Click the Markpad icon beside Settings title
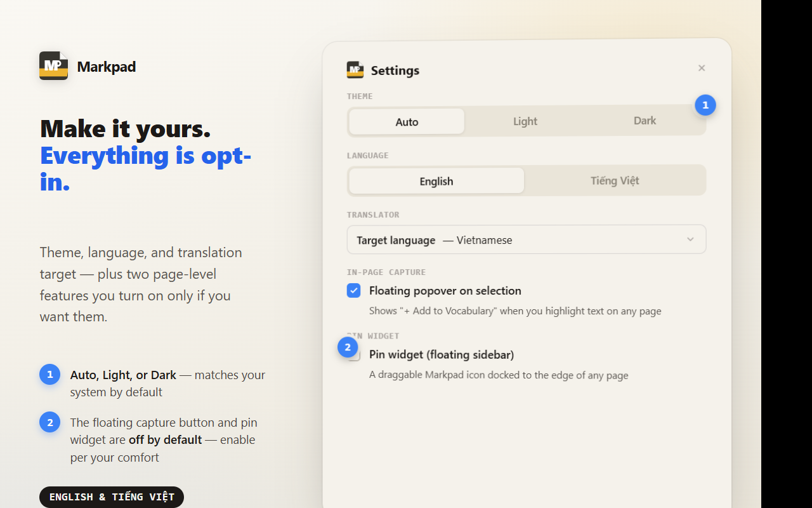 (x=355, y=70)
